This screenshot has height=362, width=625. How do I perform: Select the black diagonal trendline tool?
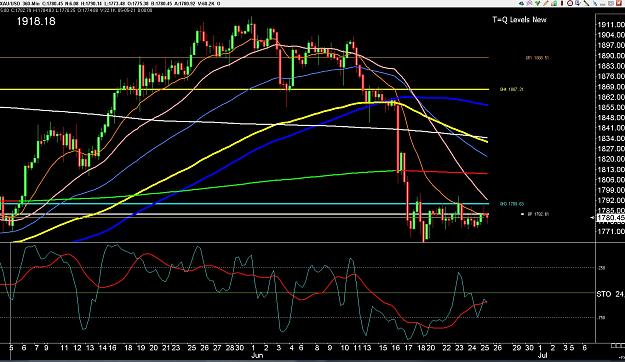(586, 3)
